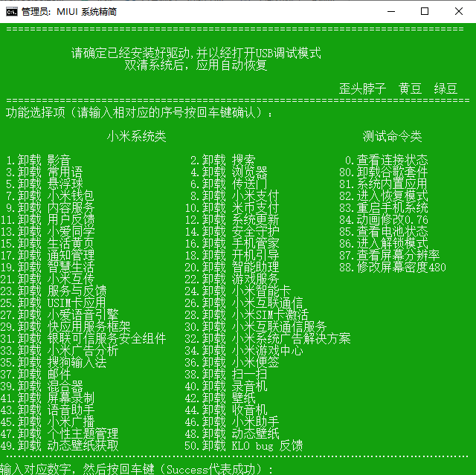
Task: Click test command 0 查看连接状态
Action: pyautogui.click(x=387, y=161)
